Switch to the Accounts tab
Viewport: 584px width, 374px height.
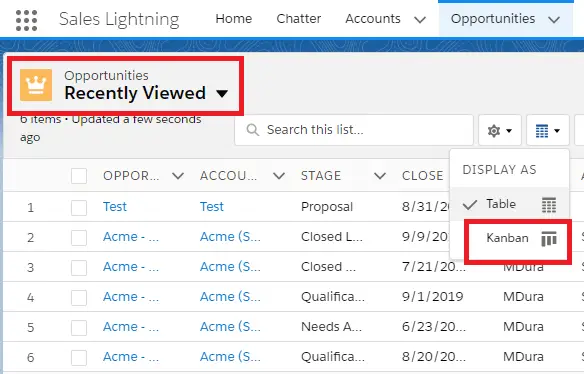[x=373, y=19]
